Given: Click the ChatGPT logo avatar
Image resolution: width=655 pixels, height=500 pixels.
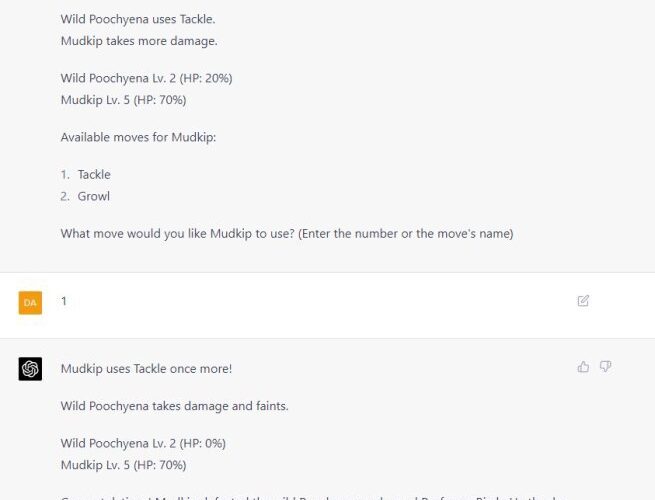Looking at the screenshot, I should pyautogui.click(x=30, y=369).
